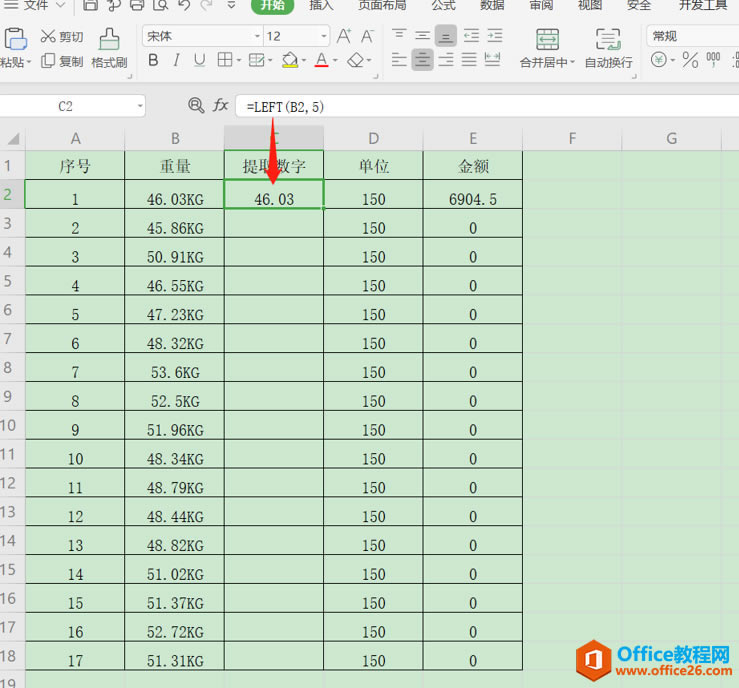Apply cell borders icon
Screen dimensions: 739x688
pyautogui.click(x=225, y=60)
